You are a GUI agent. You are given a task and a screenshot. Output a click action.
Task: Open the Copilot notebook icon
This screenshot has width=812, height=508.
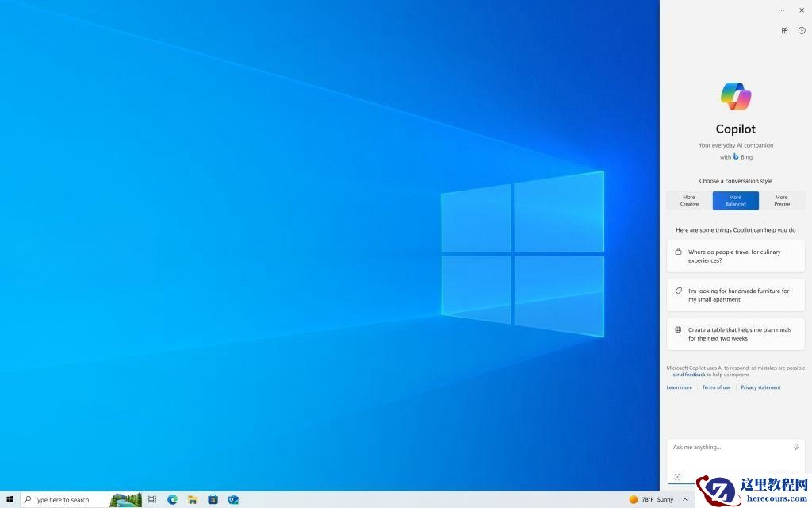[784, 30]
